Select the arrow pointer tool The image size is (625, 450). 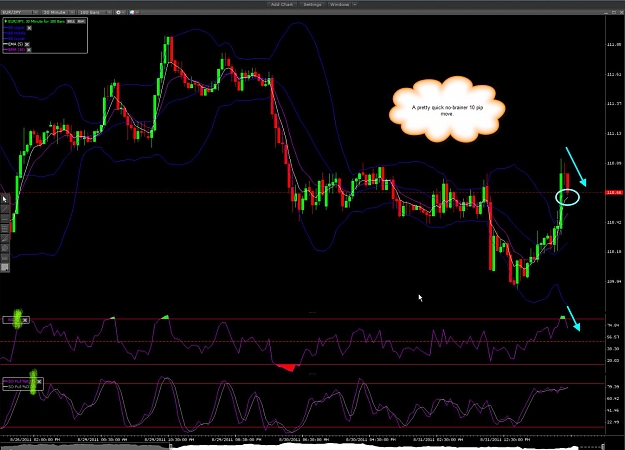pyautogui.click(x=5, y=199)
